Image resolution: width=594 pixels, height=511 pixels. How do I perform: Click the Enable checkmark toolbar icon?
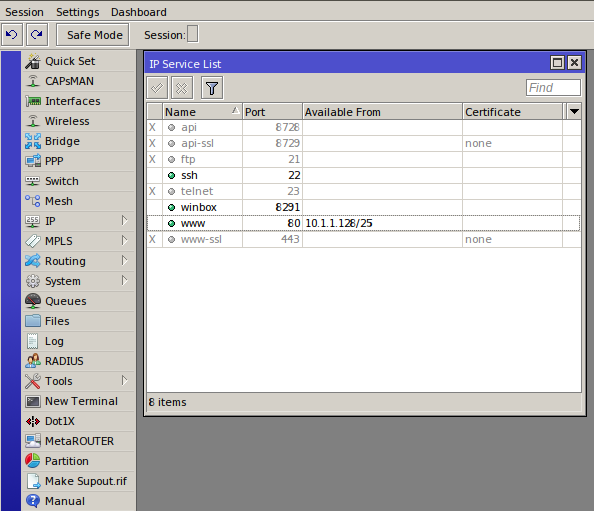pos(157,88)
